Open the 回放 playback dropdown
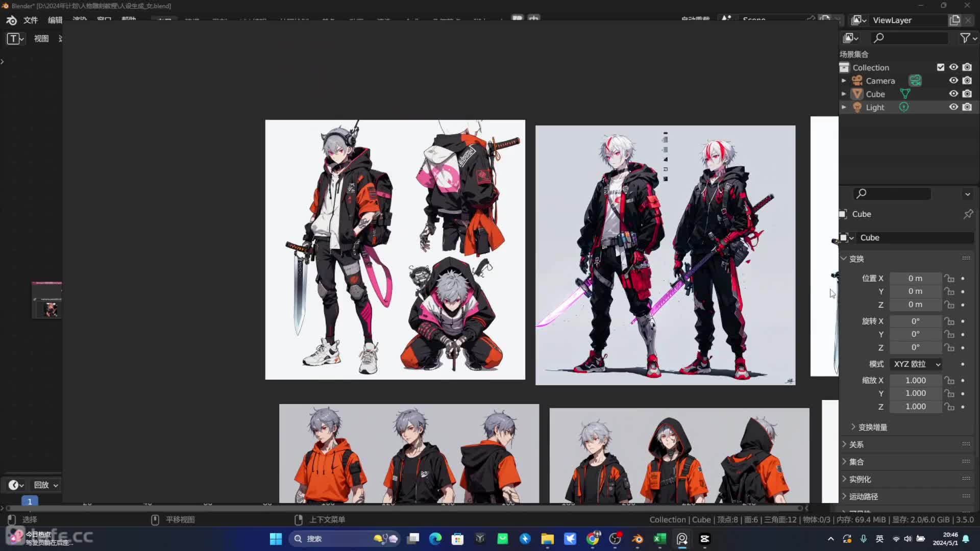980x551 pixels. pyautogui.click(x=46, y=485)
